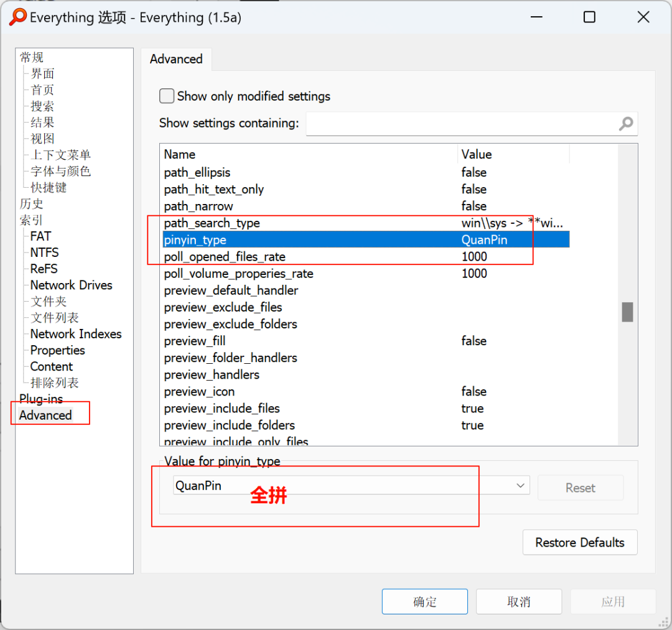672x630 pixels.
Task: Open 文件列表 in the options tree
Action: coord(54,318)
